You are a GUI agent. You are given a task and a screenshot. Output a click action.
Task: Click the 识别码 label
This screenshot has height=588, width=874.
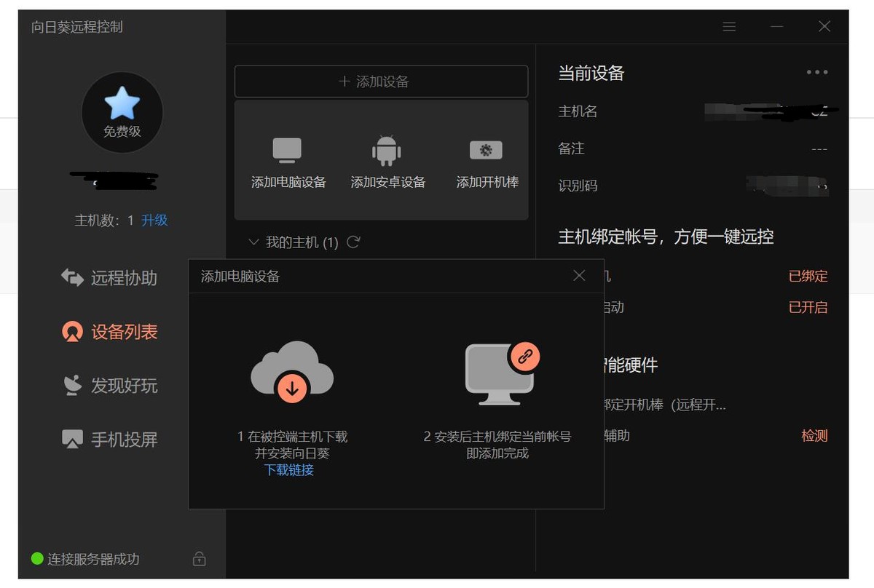coord(578,186)
